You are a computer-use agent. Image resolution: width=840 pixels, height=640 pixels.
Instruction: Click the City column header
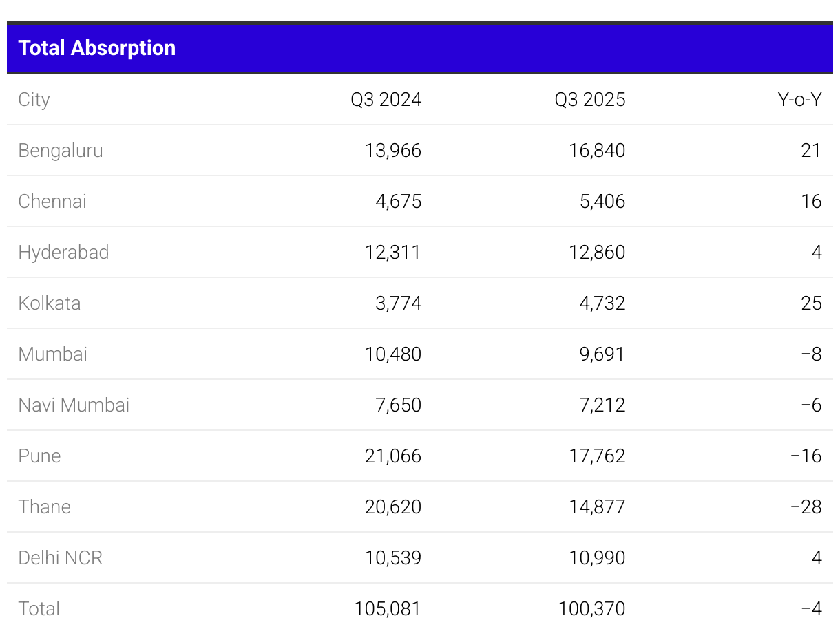[34, 100]
